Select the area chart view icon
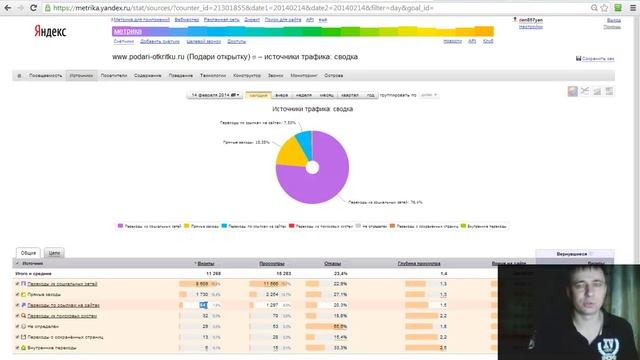 pos(597,91)
